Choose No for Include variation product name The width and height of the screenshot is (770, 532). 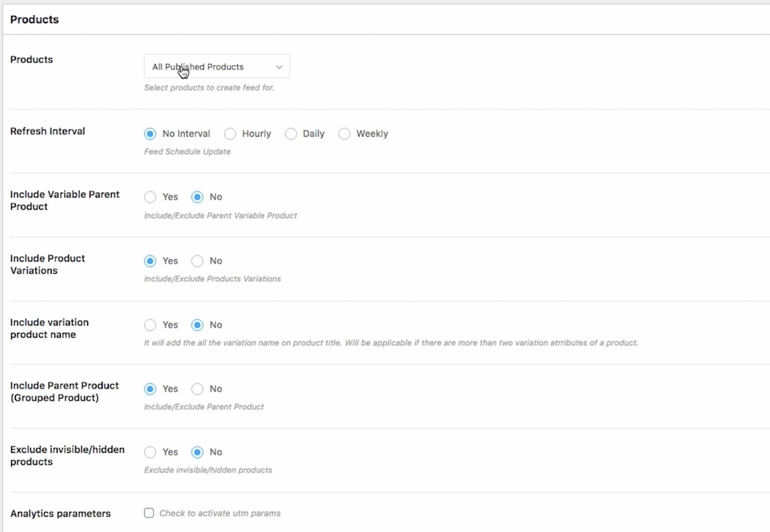pos(197,325)
